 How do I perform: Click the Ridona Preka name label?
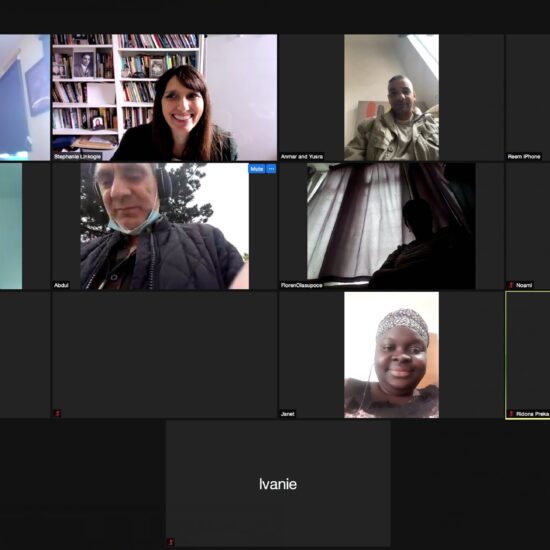(532, 414)
